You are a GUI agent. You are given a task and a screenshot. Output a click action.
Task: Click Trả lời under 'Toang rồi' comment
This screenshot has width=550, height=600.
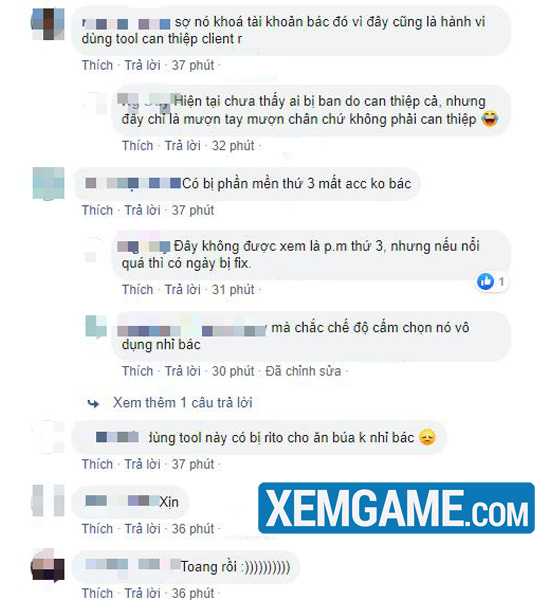pyautogui.click(x=142, y=593)
